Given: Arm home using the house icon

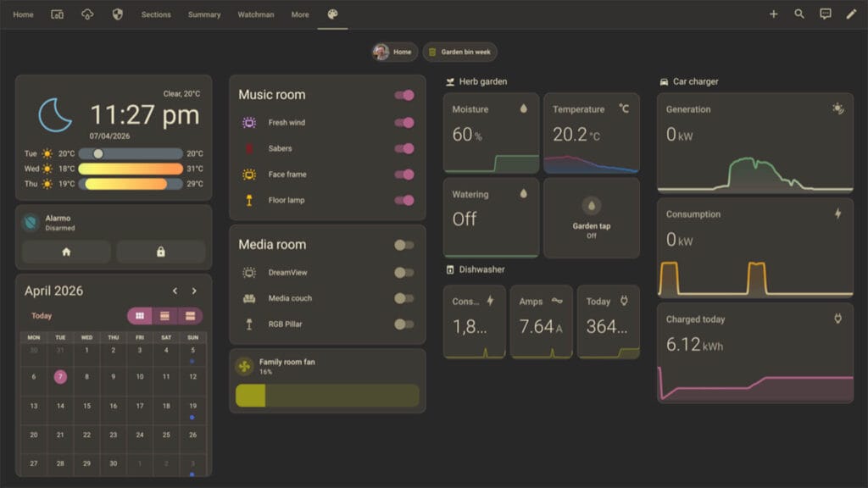Looking at the screenshot, I should click(x=66, y=252).
